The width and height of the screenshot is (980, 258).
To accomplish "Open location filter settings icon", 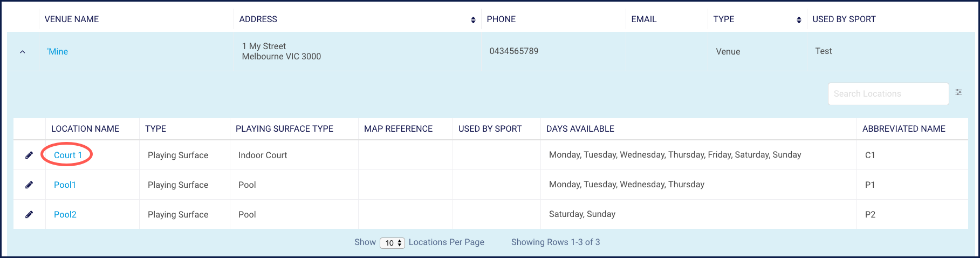I will click(x=958, y=92).
